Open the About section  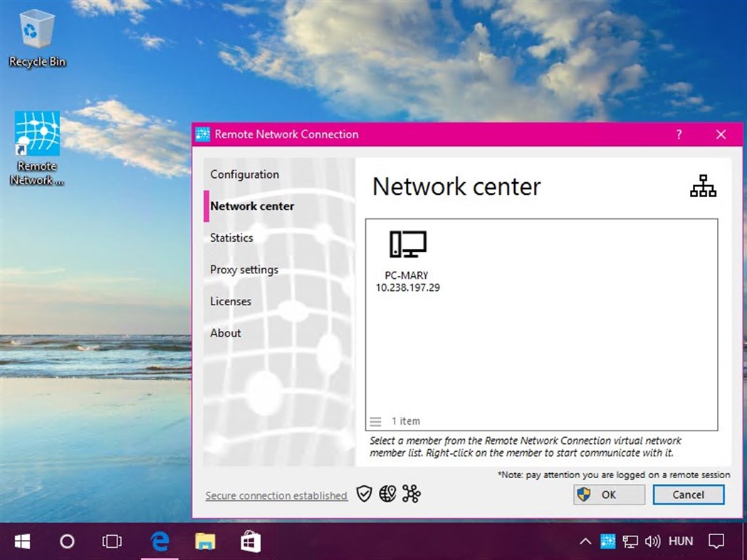click(x=225, y=333)
